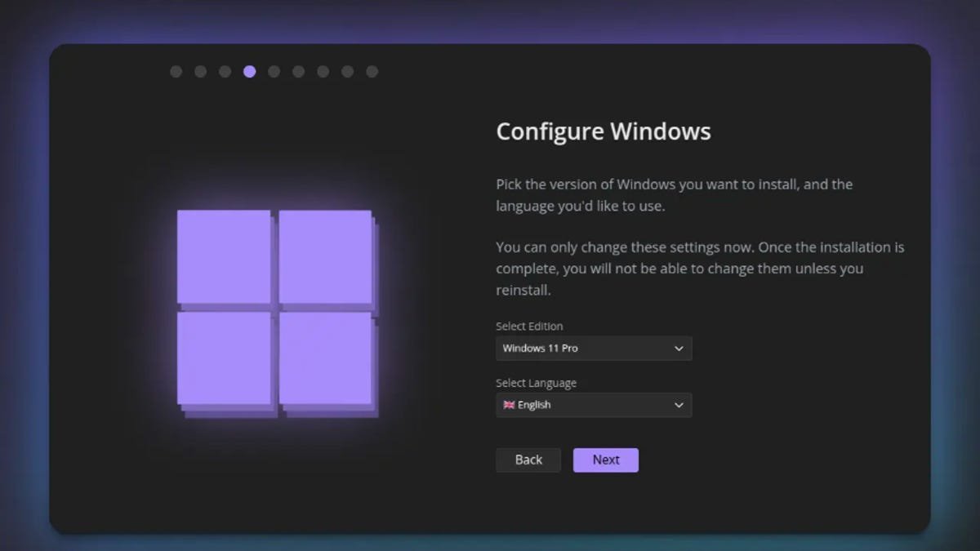Click the first progress step dot
The image size is (980, 551).
tap(176, 71)
